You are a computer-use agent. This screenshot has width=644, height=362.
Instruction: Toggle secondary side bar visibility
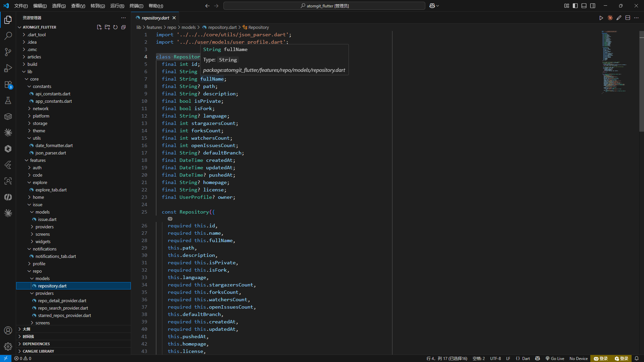pyautogui.click(x=593, y=6)
